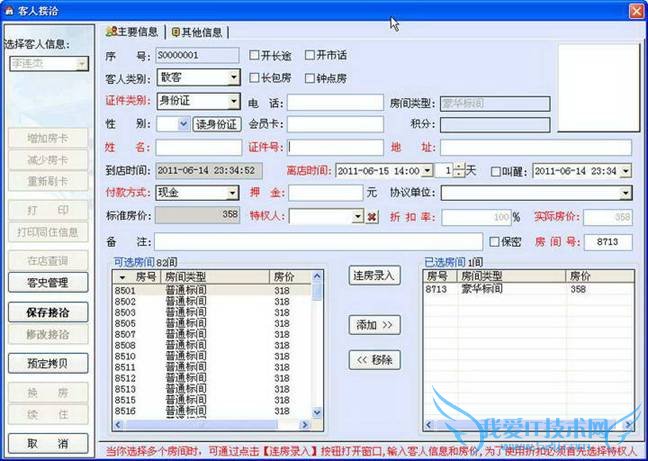Select room 8508 in available rooms

coord(212,345)
